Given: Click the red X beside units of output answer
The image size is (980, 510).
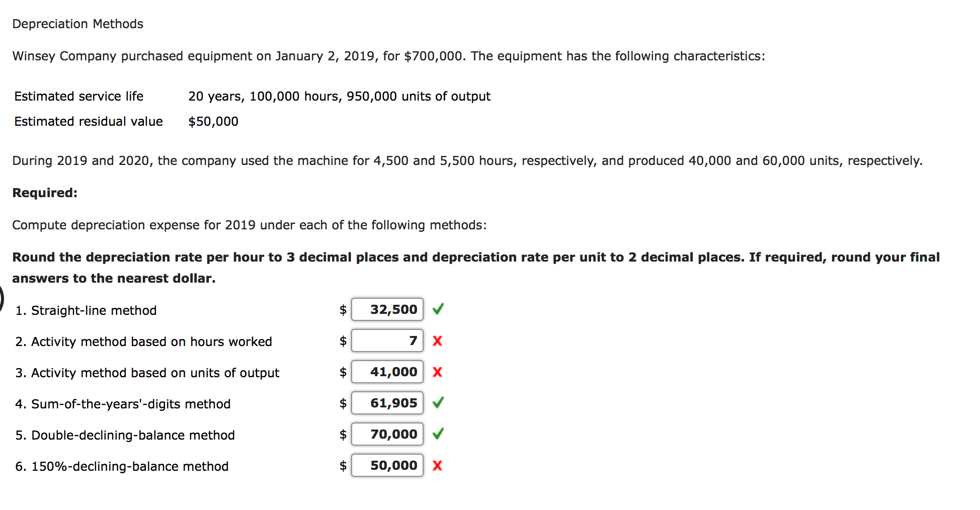Looking at the screenshot, I should (437, 372).
